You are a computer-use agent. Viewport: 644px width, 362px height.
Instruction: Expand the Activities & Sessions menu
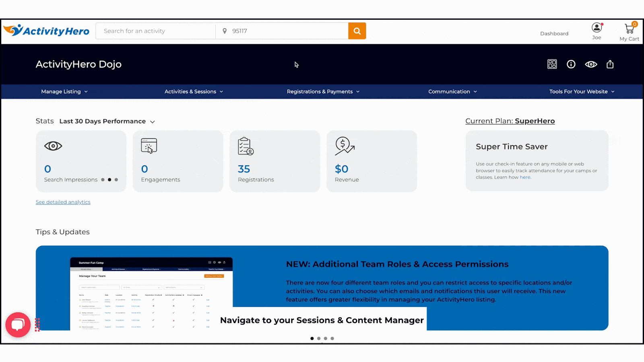pos(194,92)
